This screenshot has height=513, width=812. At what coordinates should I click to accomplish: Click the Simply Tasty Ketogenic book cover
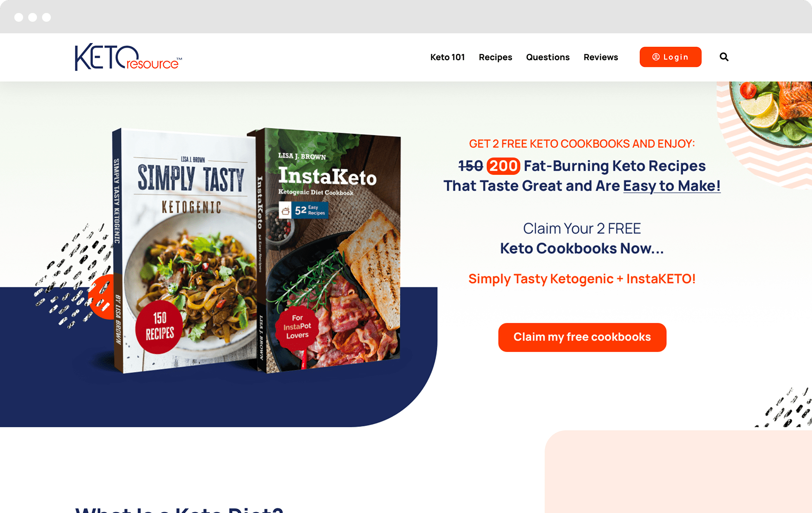click(185, 250)
